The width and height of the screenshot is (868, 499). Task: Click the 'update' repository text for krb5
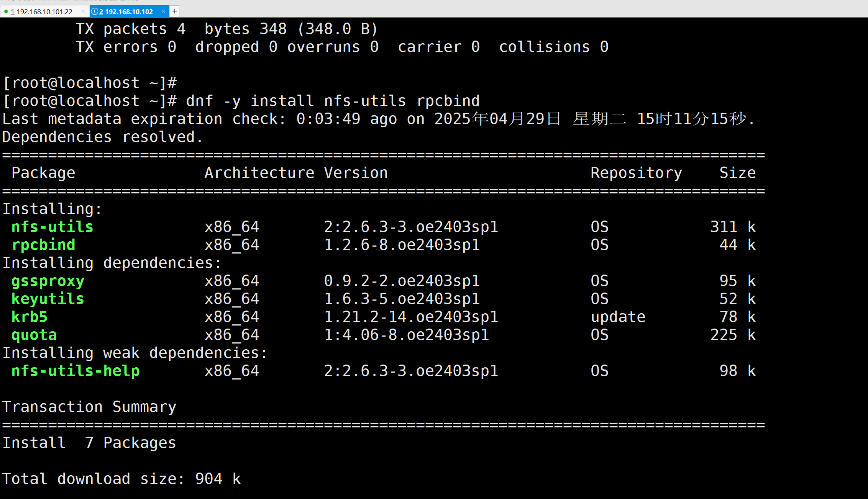tap(618, 317)
